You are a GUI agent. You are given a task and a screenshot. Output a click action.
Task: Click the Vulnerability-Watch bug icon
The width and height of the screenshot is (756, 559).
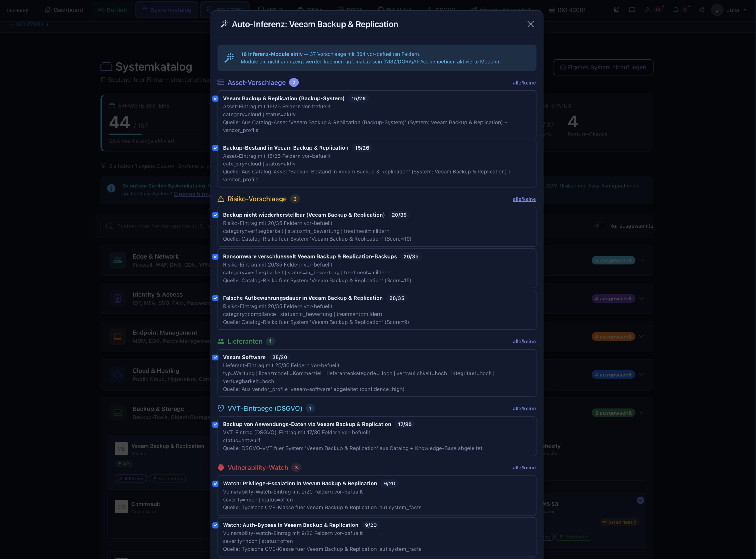(221, 468)
